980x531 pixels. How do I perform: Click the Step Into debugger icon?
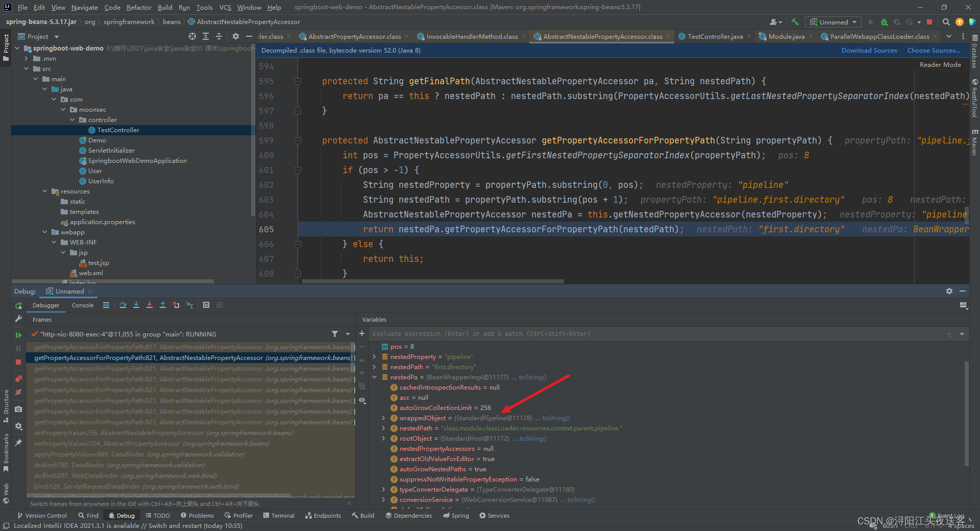(136, 305)
